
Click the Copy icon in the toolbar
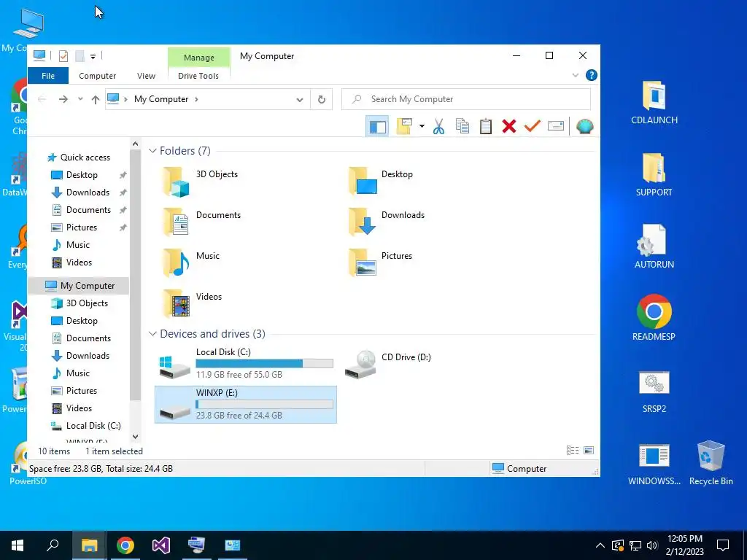click(462, 127)
